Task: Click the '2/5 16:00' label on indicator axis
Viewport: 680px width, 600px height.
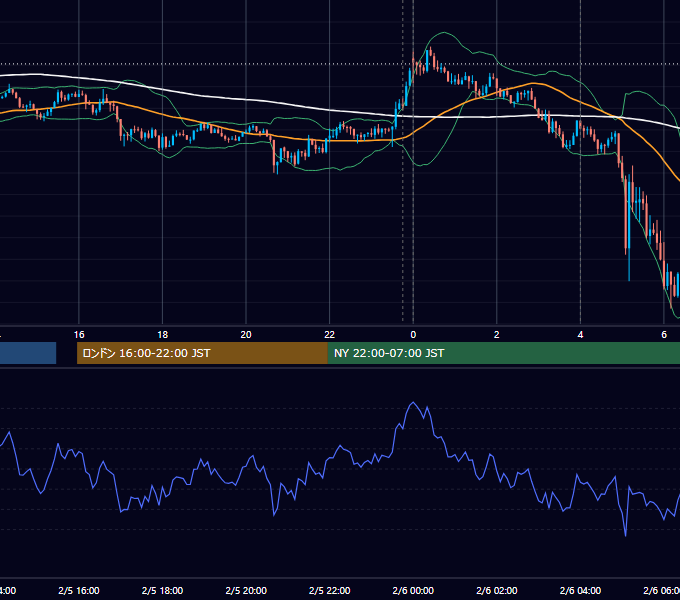Action: (x=79, y=590)
